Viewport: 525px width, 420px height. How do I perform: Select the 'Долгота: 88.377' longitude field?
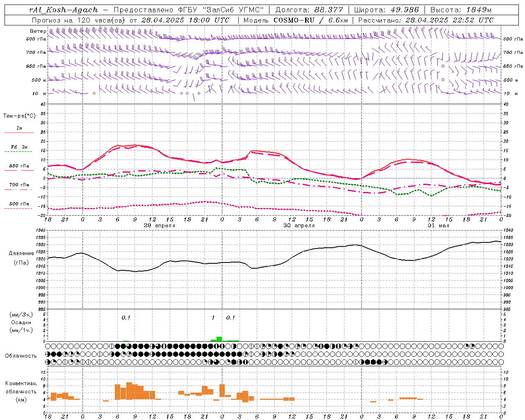point(309,10)
